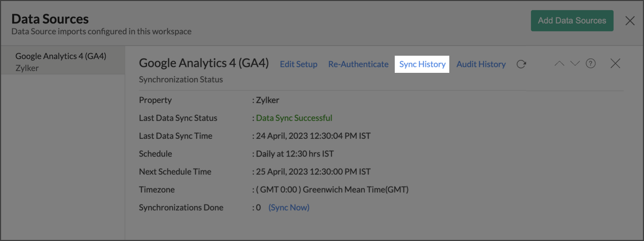
Task: Click the Add Data Sources button
Action: [x=572, y=21]
